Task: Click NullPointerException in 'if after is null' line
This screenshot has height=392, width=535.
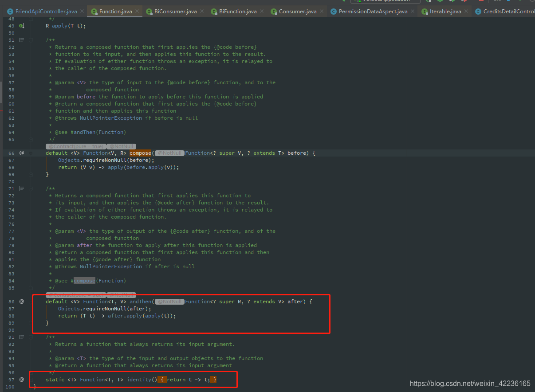Action: pyautogui.click(x=111, y=267)
